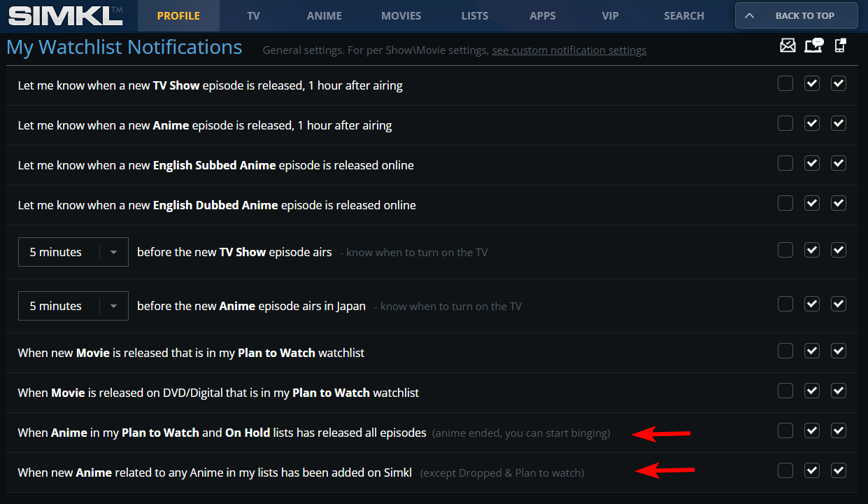Turn on email alerts for Movie DVD/Digital release
The image size is (868, 504).
(x=785, y=391)
